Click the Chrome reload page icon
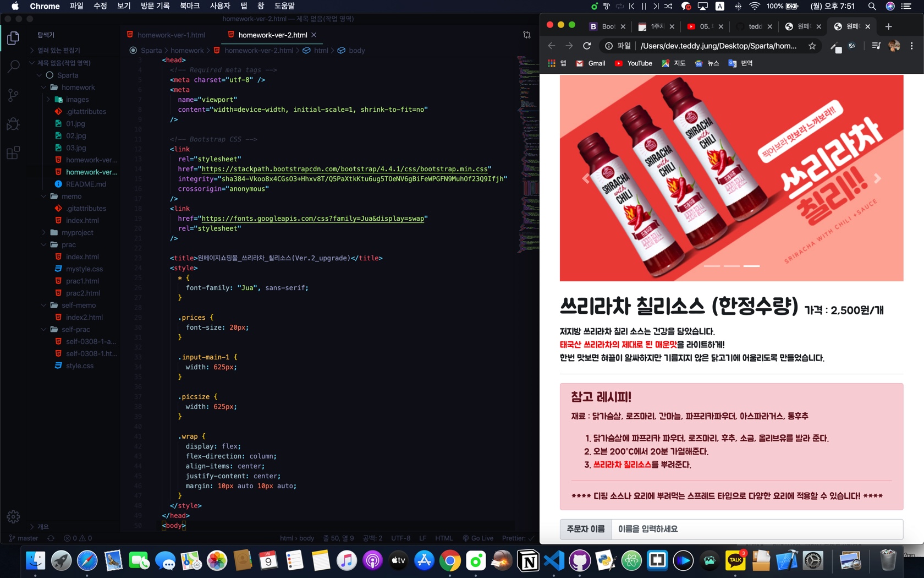The height and width of the screenshot is (578, 924). click(x=587, y=46)
